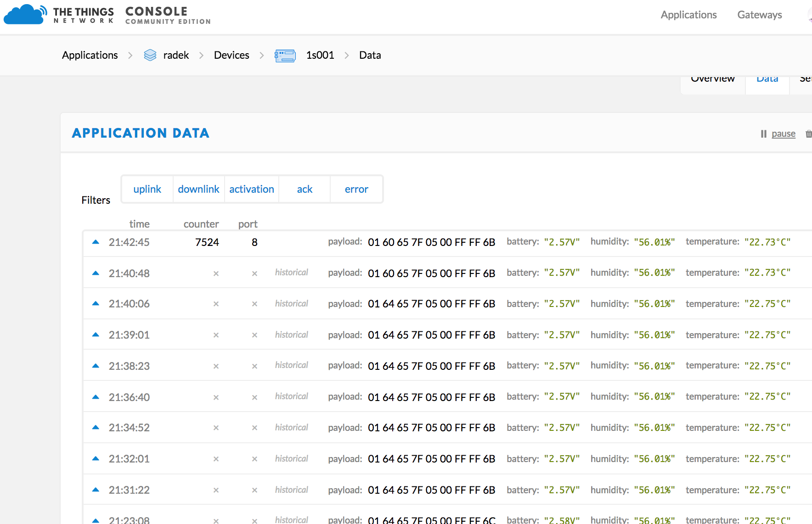Click the port column header
Image resolution: width=812 pixels, height=524 pixels.
coord(248,224)
